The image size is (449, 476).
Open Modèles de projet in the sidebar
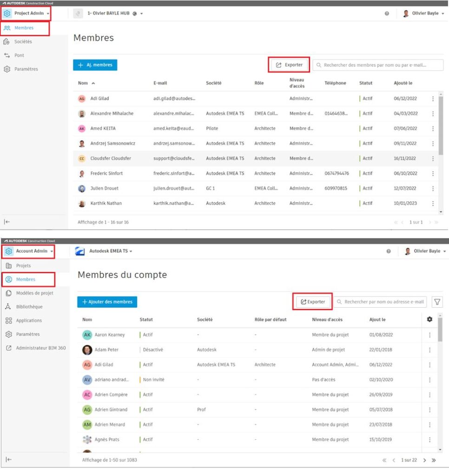coord(34,293)
